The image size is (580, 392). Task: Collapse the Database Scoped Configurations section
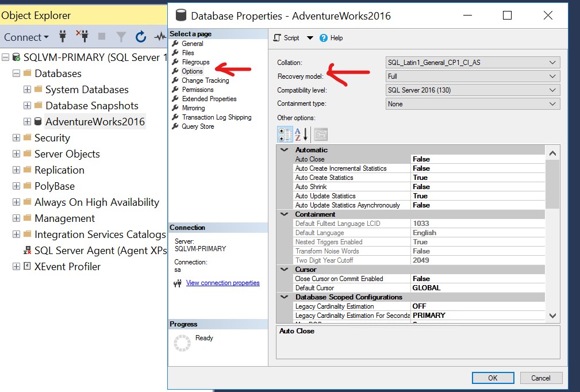pos(285,297)
